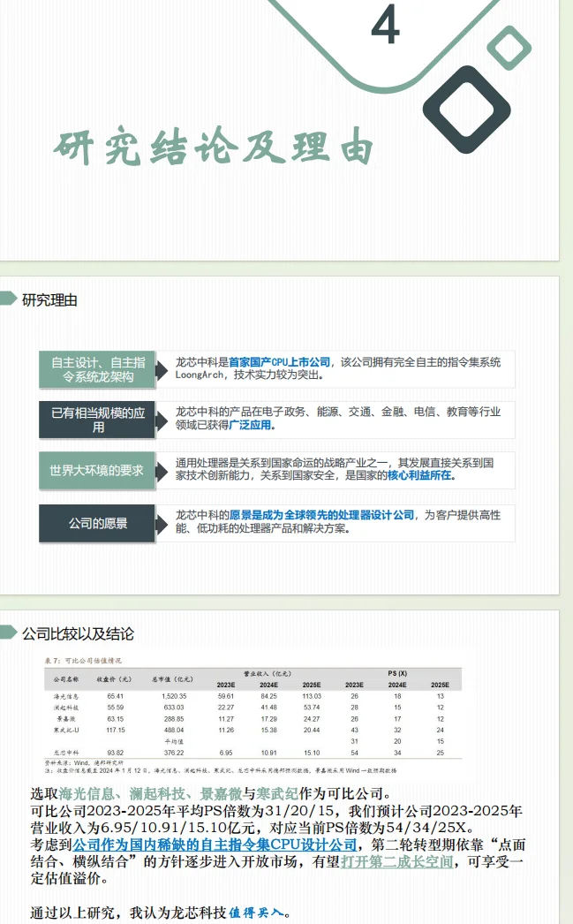Click the underlined 公司作为国内稀缺的自主指令集CPU设计公司 link

point(215,844)
